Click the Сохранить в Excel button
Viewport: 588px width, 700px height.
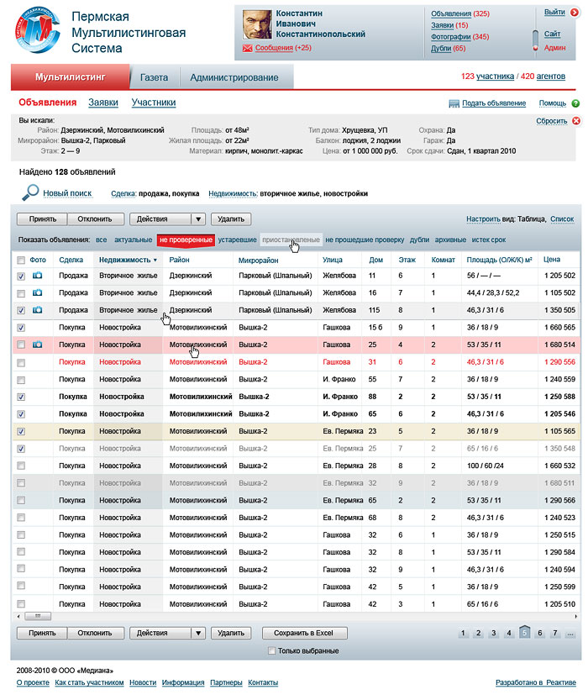[x=304, y=633]
